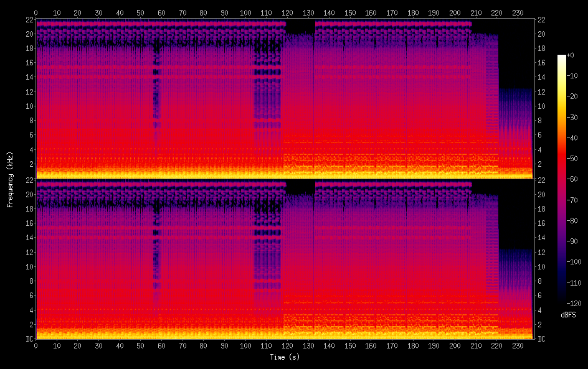Image resolution: width=588 pixels, height=369 pixels.
Task: Click the "Time (s)" axis label
Action: [285, 357]
